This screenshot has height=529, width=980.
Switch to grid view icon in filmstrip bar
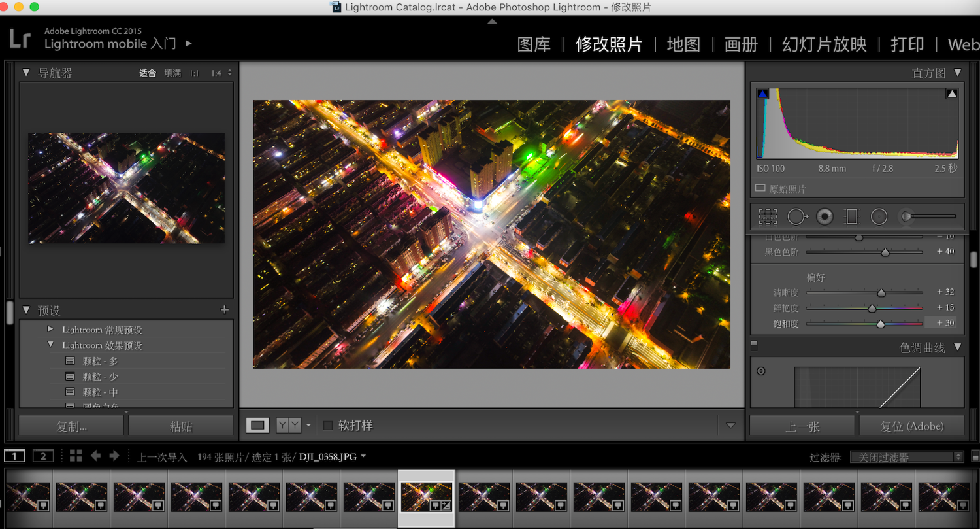tap(76, 456)
